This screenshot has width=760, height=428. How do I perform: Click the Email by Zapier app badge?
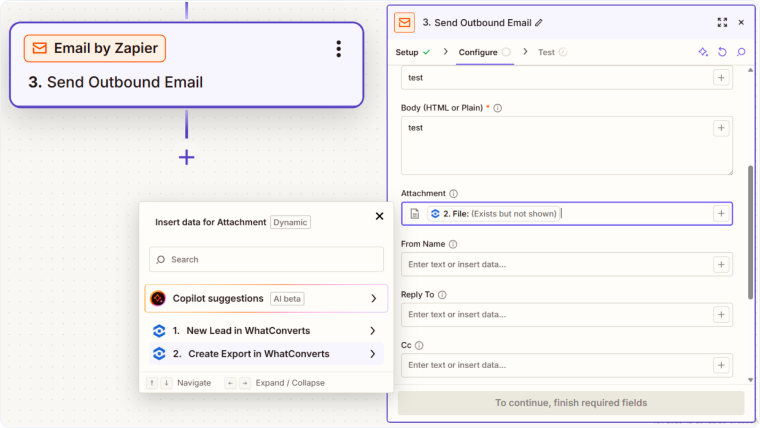95,48
